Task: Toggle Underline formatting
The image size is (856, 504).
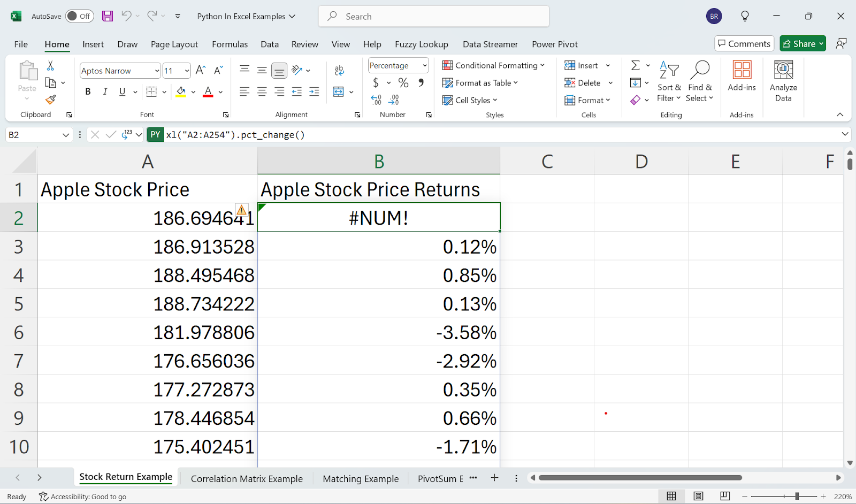Action: [x=122, y=92]
